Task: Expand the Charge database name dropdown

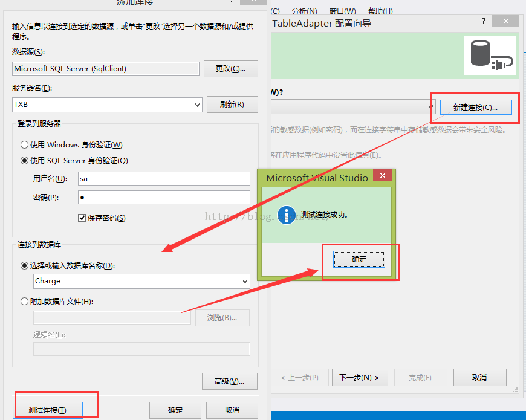Action: pos(245,281)
